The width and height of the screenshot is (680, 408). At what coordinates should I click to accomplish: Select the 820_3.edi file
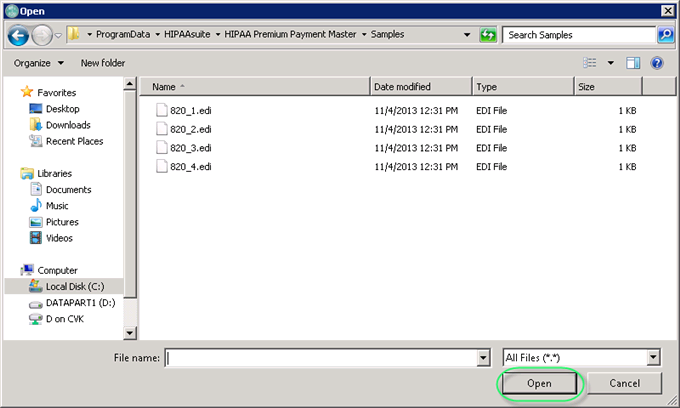pyautogui.click(x=190, y=147)
